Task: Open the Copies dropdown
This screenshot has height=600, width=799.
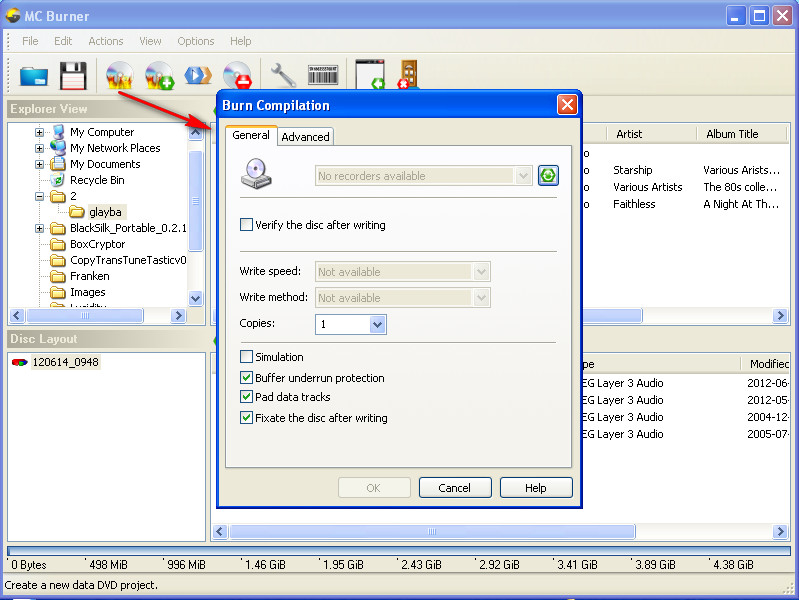Action: point(377,324)
